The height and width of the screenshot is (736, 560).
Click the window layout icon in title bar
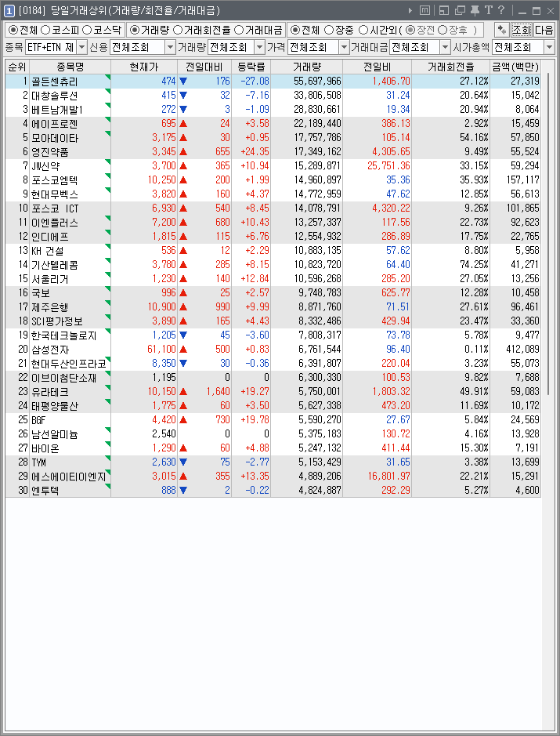click(443, 10)
